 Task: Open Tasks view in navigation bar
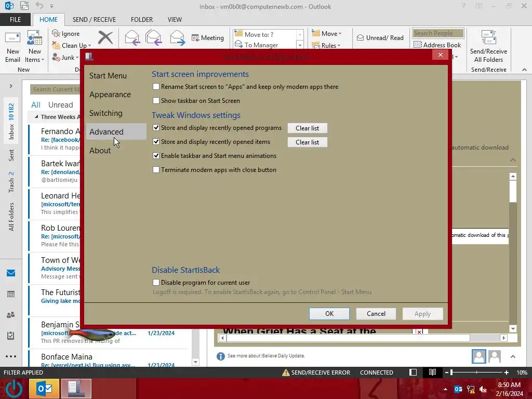(11, 336)
